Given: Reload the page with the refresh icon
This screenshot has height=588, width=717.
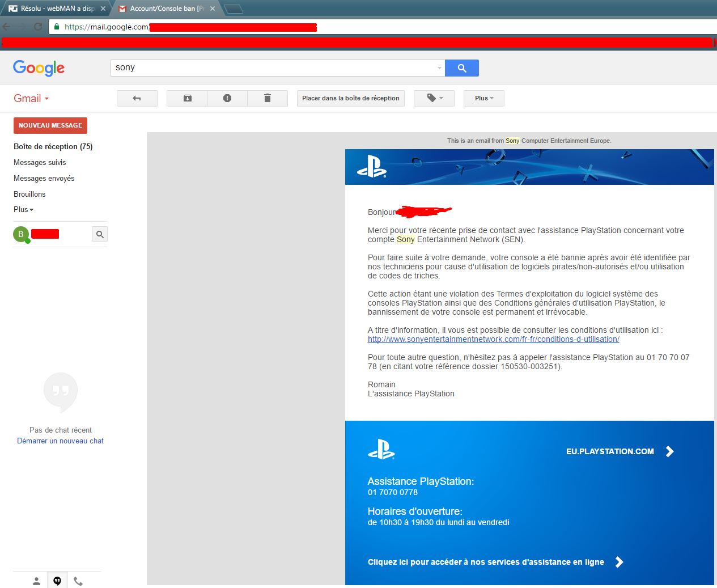Looking at the screenshot, I should point(38,27).
